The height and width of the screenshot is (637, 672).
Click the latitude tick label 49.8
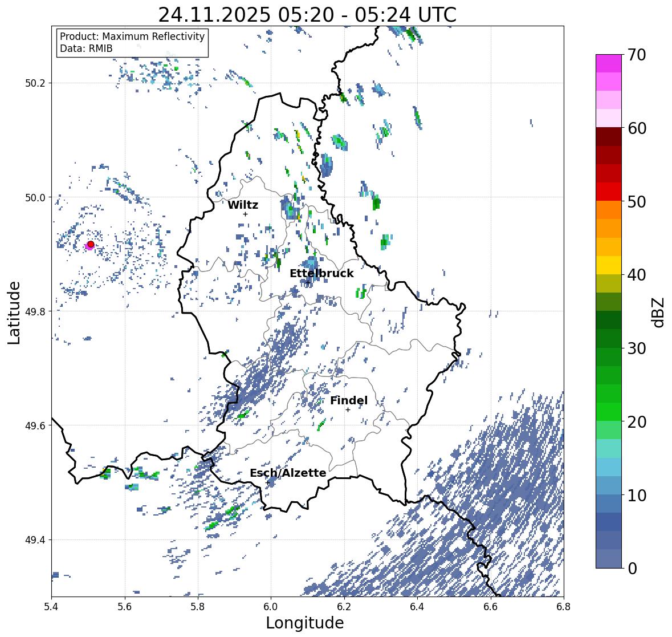click(35, 311)
